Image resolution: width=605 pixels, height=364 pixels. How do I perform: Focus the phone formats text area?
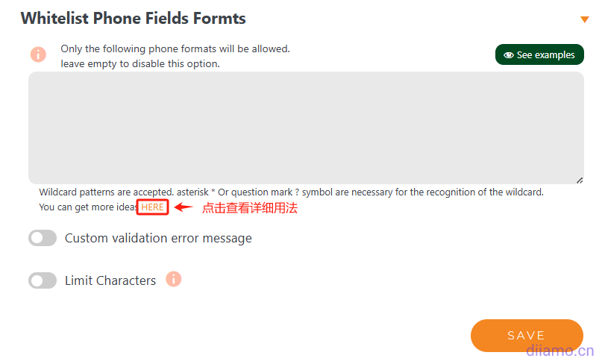coord(306,127)
